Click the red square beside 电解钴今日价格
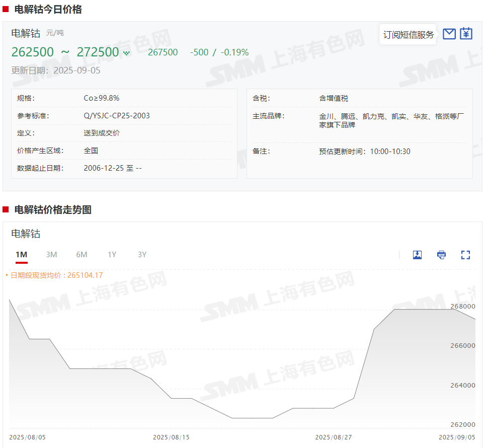Screen dimensions: 486x448 coord(6,9)
